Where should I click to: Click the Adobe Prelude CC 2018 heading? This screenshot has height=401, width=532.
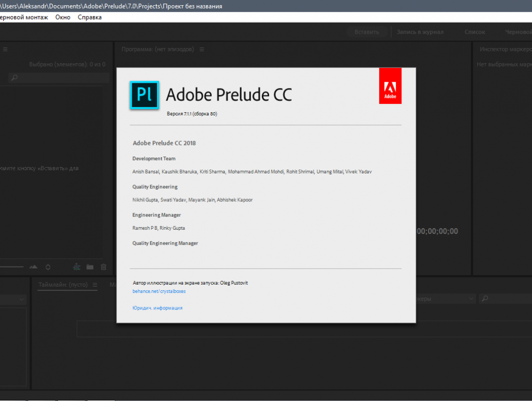click(x=164, y=143)
